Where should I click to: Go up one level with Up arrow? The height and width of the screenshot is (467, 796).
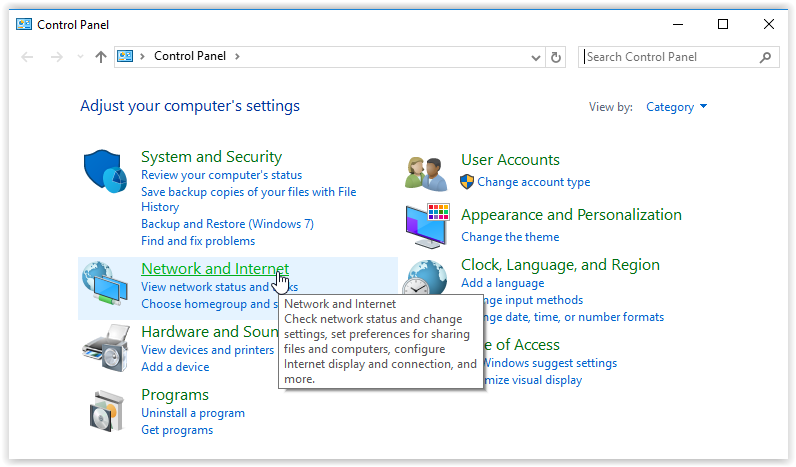[100, 57]
